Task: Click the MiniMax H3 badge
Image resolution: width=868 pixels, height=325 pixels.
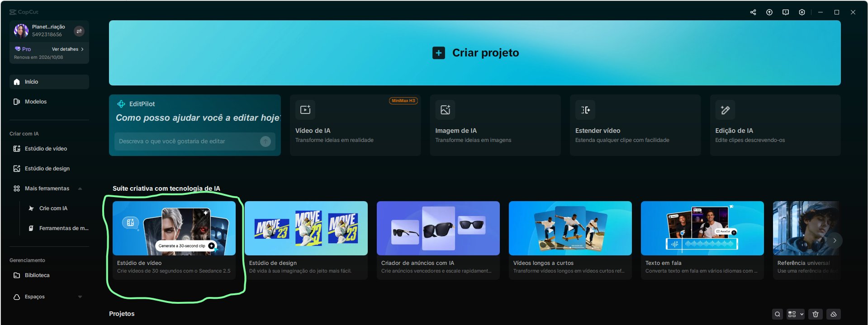Action: [x=403, y=101]
